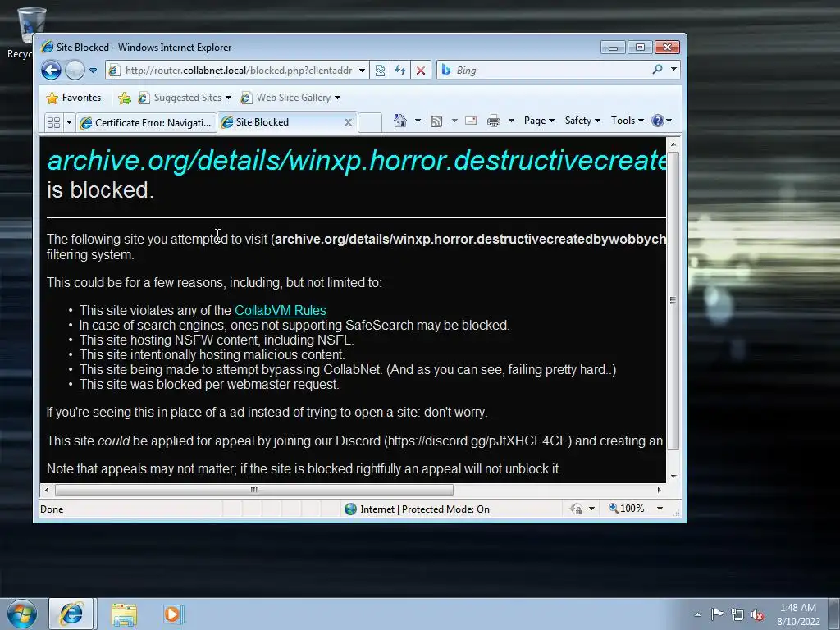
Task: Click the Internet Explorer taskbar icon
Action: tap(72, 614)
